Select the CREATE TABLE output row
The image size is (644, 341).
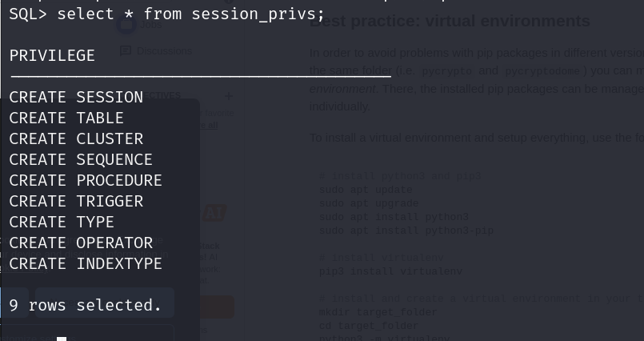(x=66, y=118)
